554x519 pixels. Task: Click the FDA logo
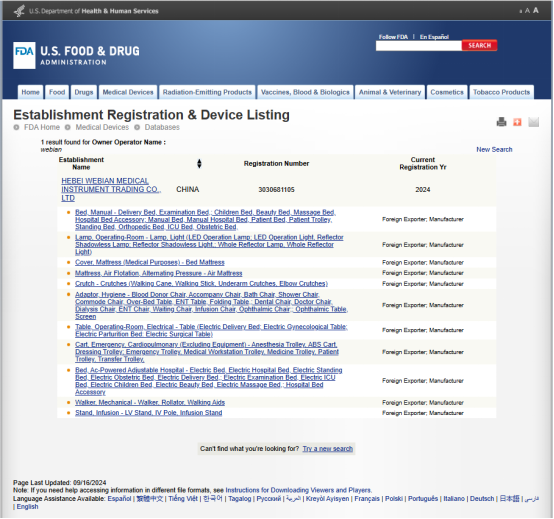coord(24,55)
